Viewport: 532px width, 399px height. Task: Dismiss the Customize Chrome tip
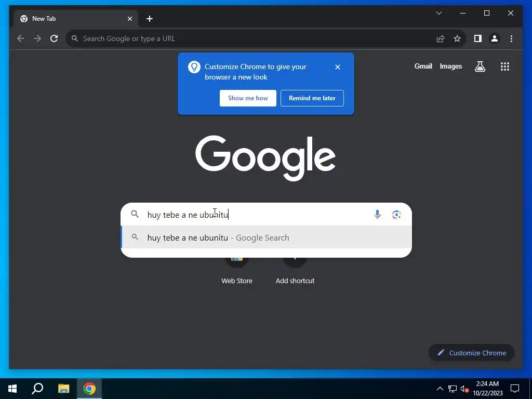[x=338, y=67]
